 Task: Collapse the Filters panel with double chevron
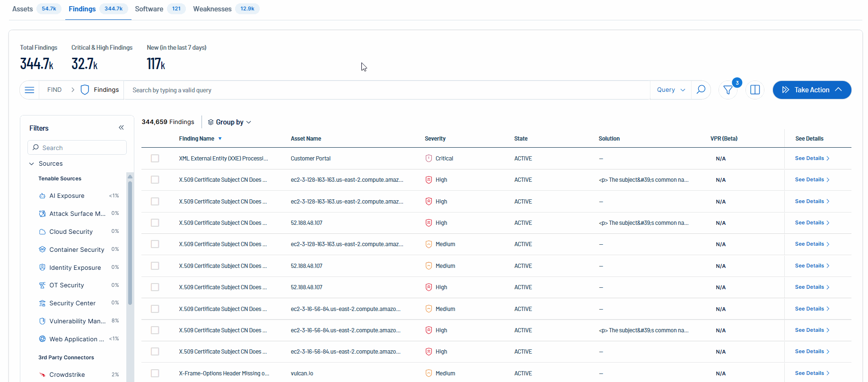[121, 128]
